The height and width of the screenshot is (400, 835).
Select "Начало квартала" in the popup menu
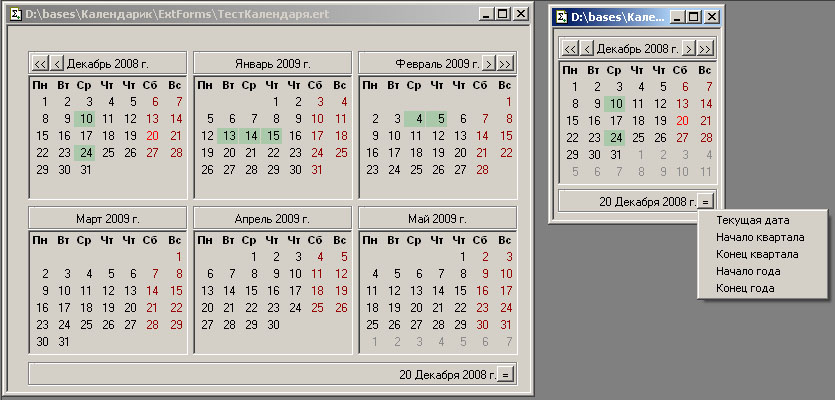[x=760, y=237]
